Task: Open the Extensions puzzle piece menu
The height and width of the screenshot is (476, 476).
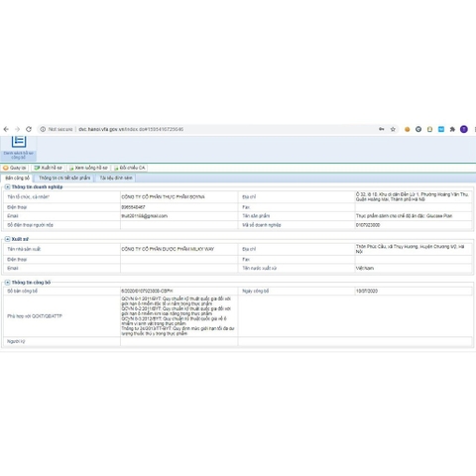Action: tap(452, 129)
